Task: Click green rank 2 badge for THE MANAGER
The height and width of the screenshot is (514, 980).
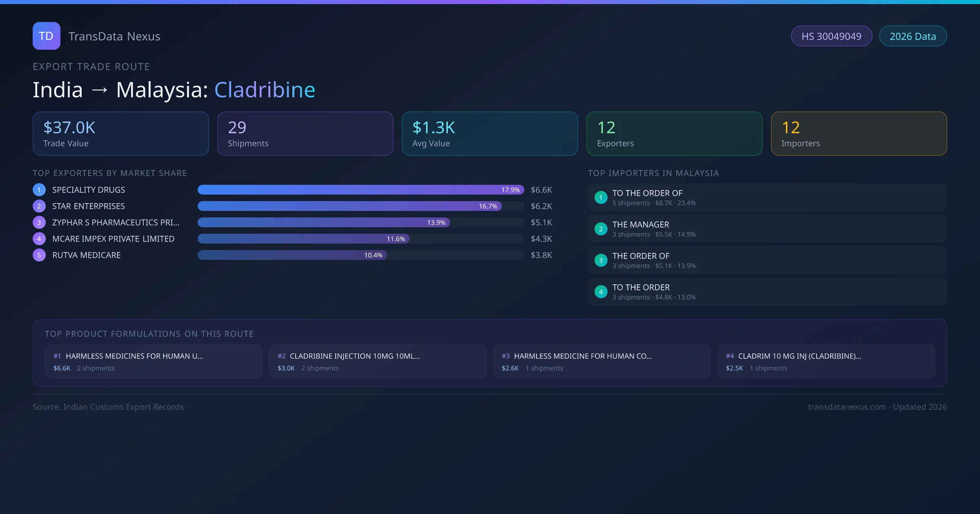Action: (601, 229)
